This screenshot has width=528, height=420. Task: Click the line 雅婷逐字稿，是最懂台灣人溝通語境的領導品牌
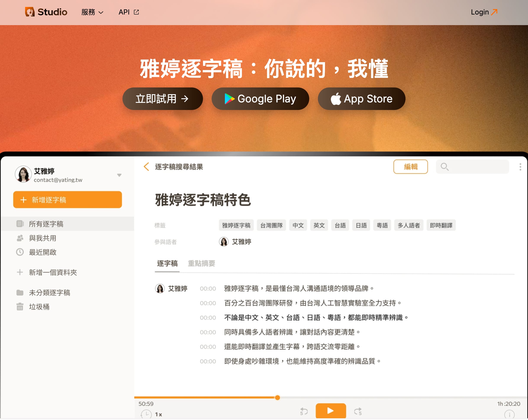(x=299, y=288)
